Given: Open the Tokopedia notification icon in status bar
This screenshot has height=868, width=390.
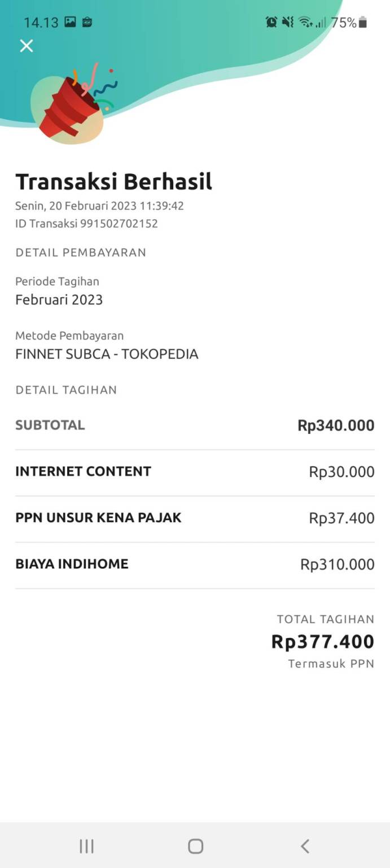Looking at the screenshot, I should tap(86, 22).
